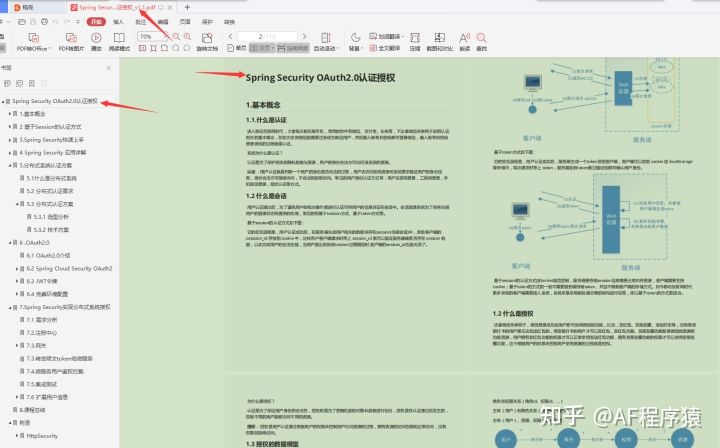Jump to 7.1 需求分析 bookmark
The width and height of the screenshot is (720, 448).
click(42, 319)
